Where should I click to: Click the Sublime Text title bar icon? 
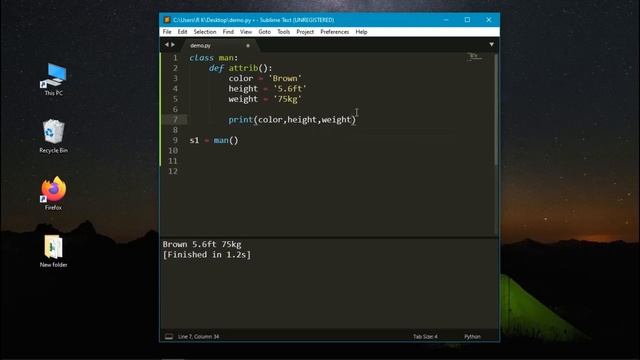pyautogui.click(x=167, y=20)
